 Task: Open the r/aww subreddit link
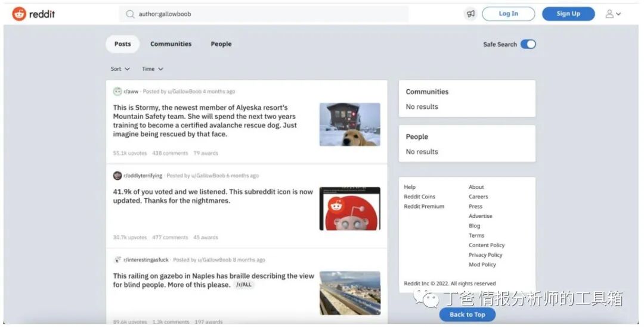point(131,92)
